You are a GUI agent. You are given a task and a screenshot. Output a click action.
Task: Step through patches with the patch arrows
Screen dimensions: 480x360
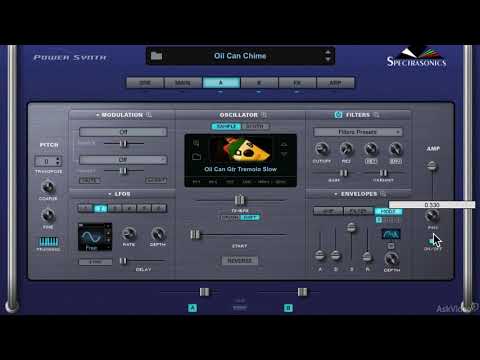(x=328, y=56)
